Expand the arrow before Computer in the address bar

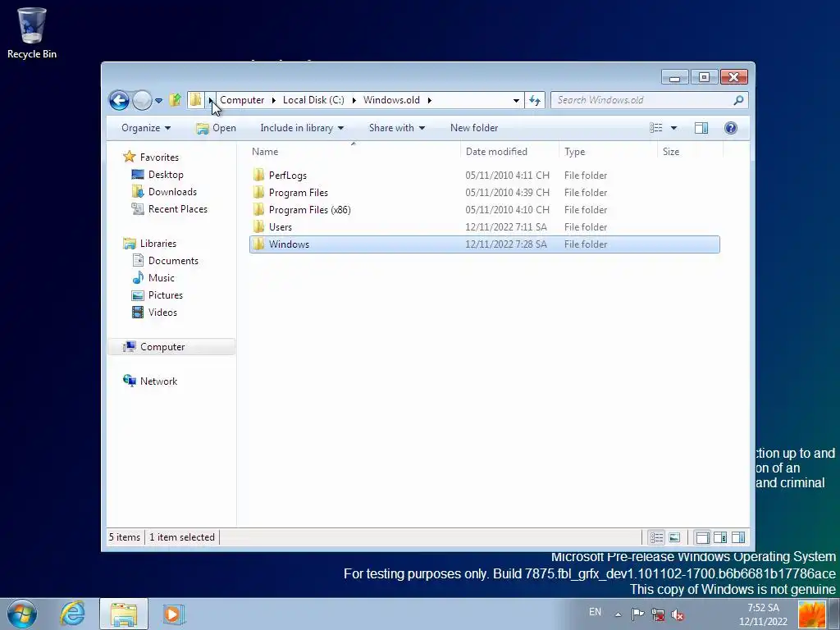coord(211,100)
